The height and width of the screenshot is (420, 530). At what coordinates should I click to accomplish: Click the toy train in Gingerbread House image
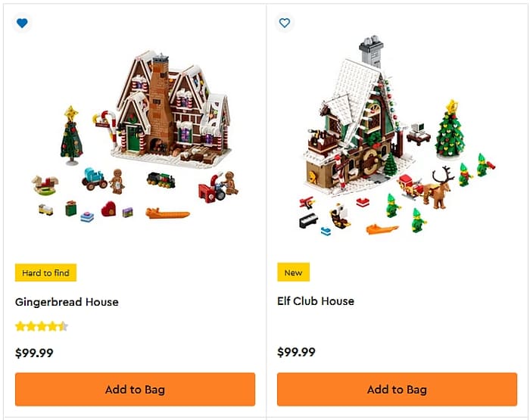(161, 180)
